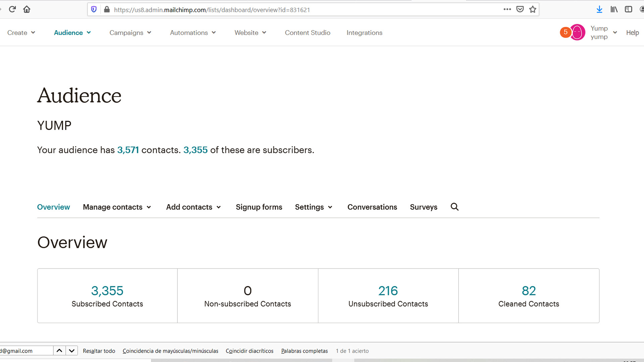Open the Help link
Image resolution: width=644 pixels, height=362 pixels.
(632, 33)
